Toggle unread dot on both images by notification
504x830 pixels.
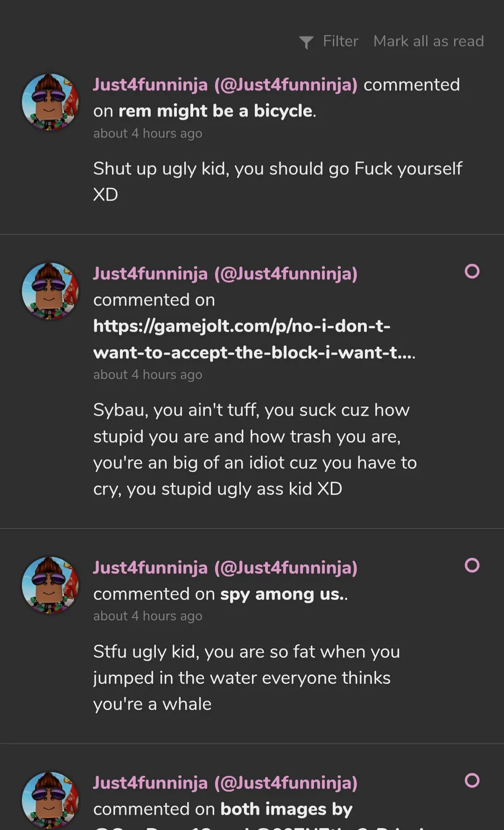point(472,781)
